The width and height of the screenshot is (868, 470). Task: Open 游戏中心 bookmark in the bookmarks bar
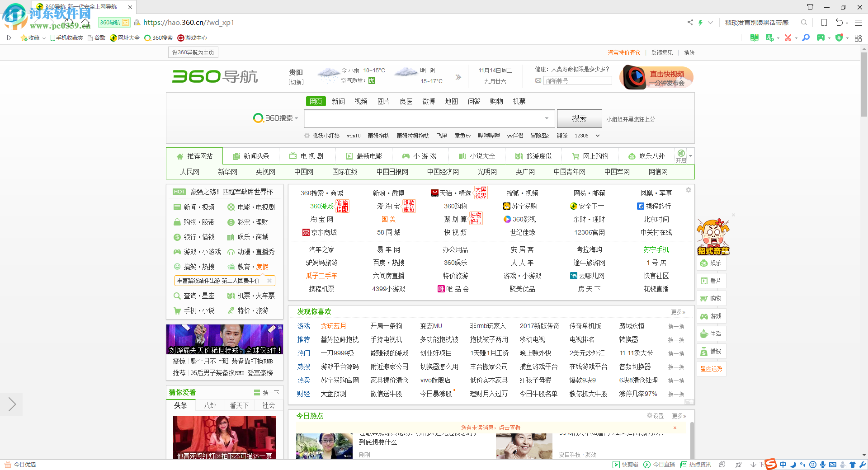click(x=192, y=38)
